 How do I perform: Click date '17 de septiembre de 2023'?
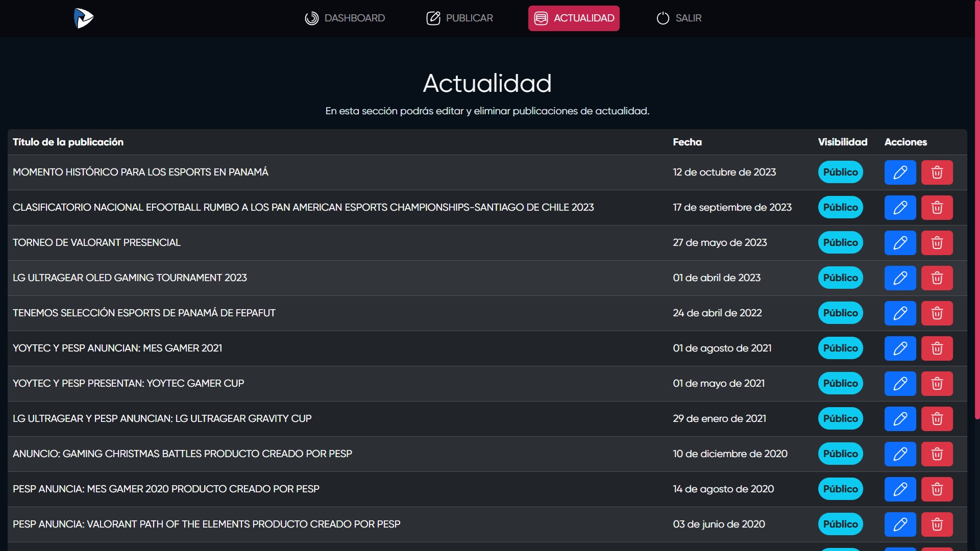pyautogui.click(x=732, y=208)
